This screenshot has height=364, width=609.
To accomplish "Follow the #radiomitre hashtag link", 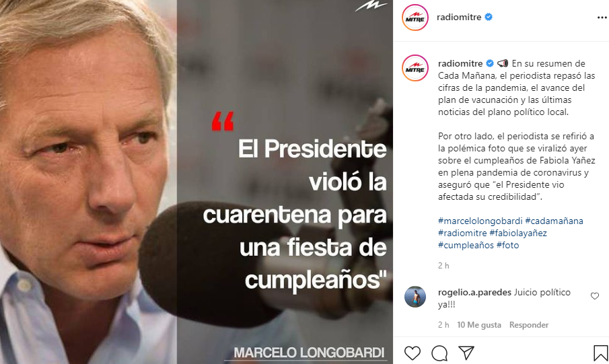I will tap(462, 233).
